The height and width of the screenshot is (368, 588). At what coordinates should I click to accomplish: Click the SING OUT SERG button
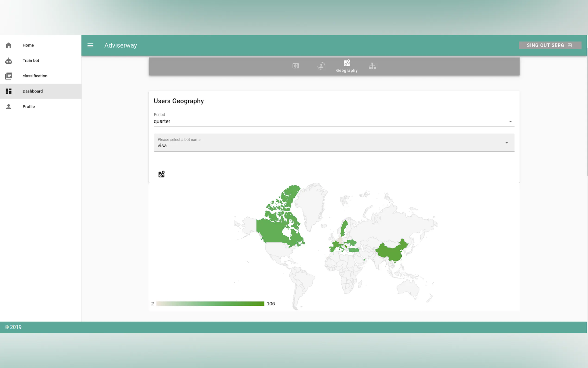click(550, 45)
